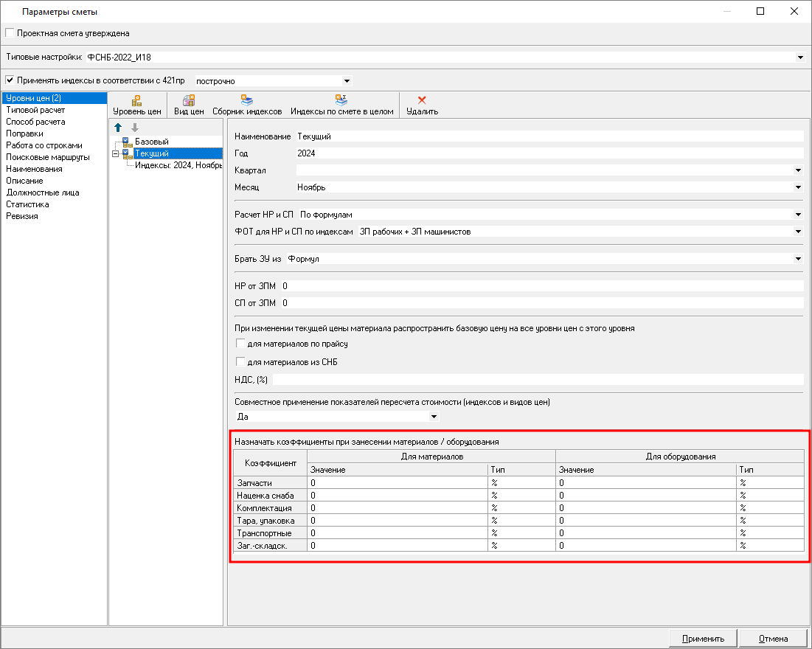Click the Уровень цен toolbar icon
Screen dimensions: 812x649
click(x=136, y=105)
